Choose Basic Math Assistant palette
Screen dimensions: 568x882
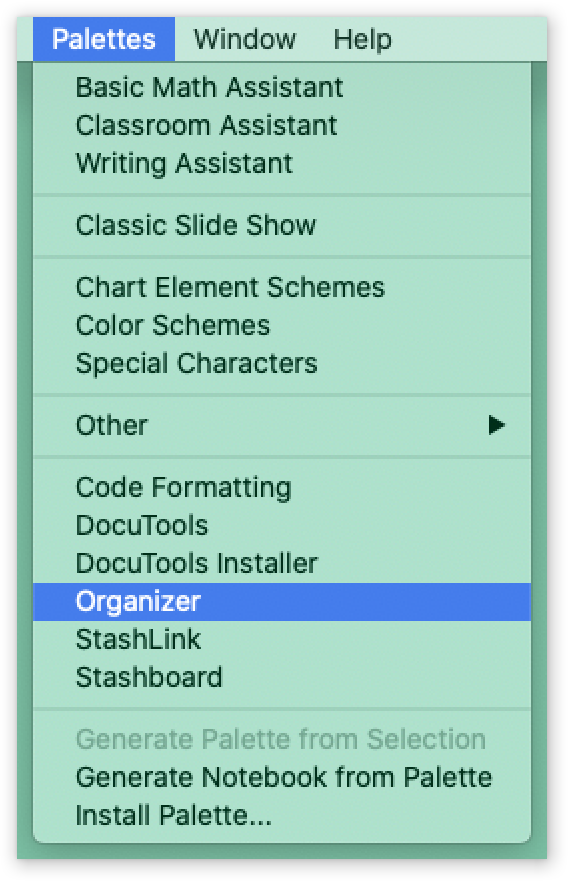[281, 88]
